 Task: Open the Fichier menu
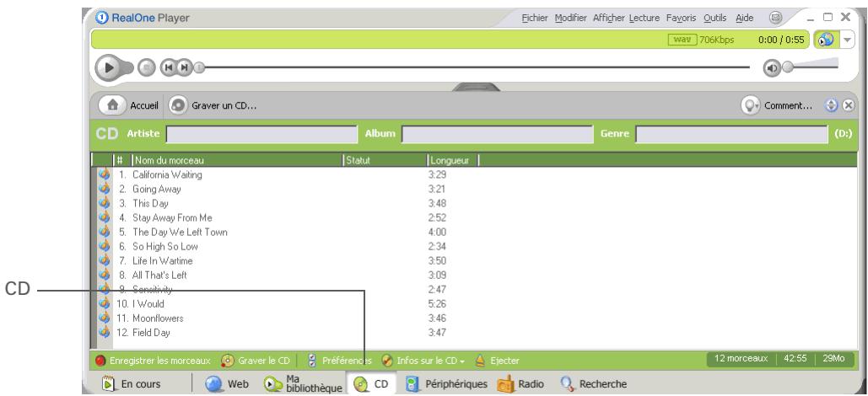(535, 19)
